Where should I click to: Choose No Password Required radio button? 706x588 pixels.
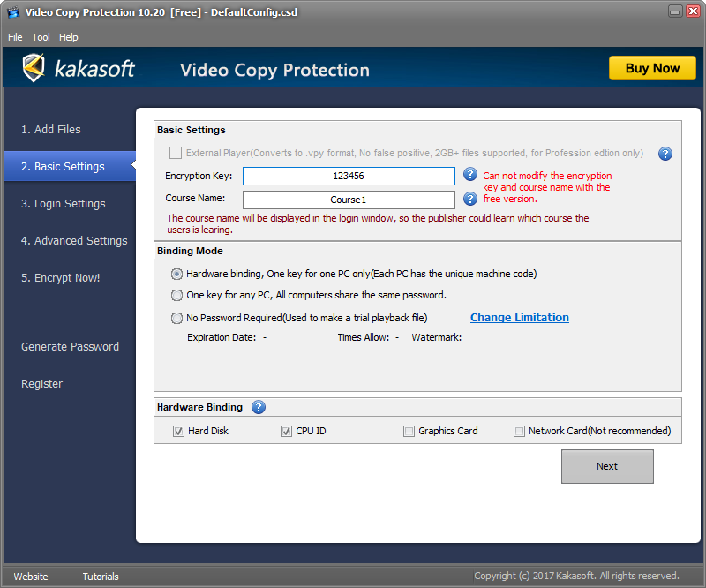pos(177,318)
